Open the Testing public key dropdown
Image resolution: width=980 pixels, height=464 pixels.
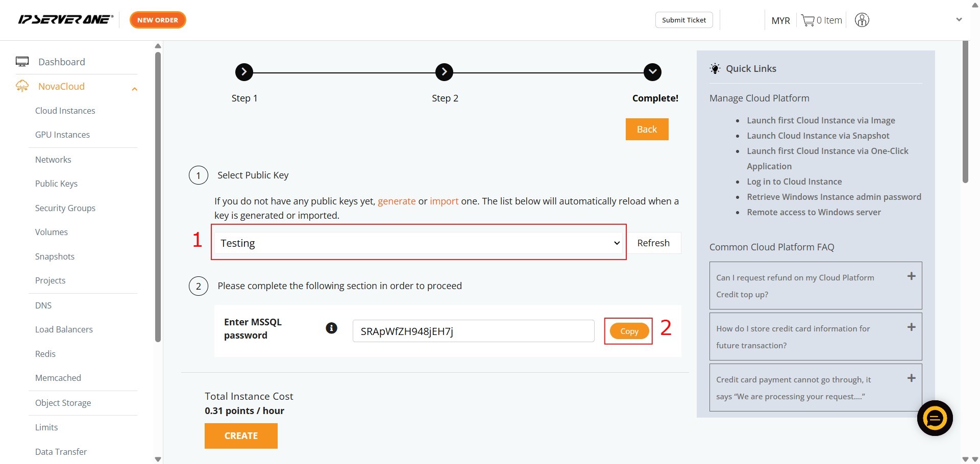(419, 243)
